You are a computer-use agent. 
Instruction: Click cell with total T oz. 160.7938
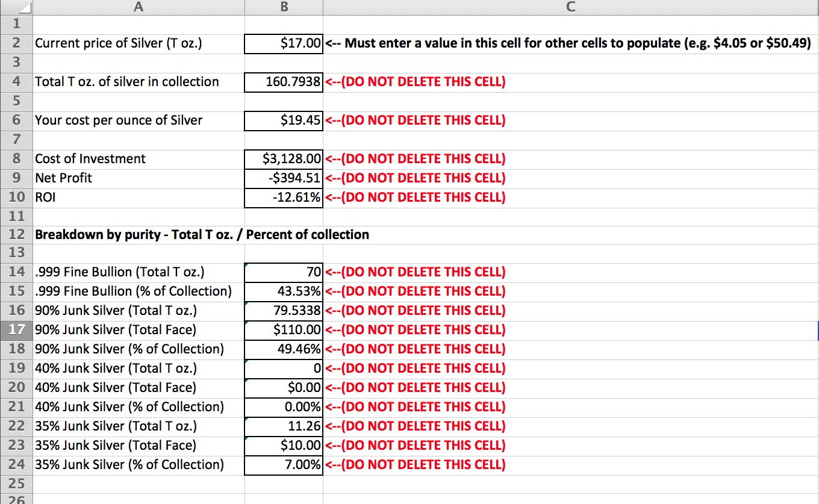(284, 82)
